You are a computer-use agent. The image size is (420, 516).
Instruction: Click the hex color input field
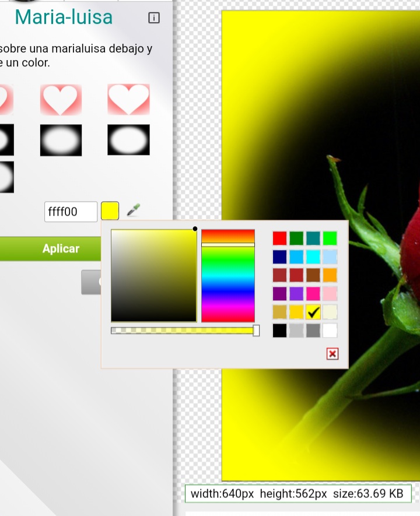pyautogui.click(x=71, y=212)
